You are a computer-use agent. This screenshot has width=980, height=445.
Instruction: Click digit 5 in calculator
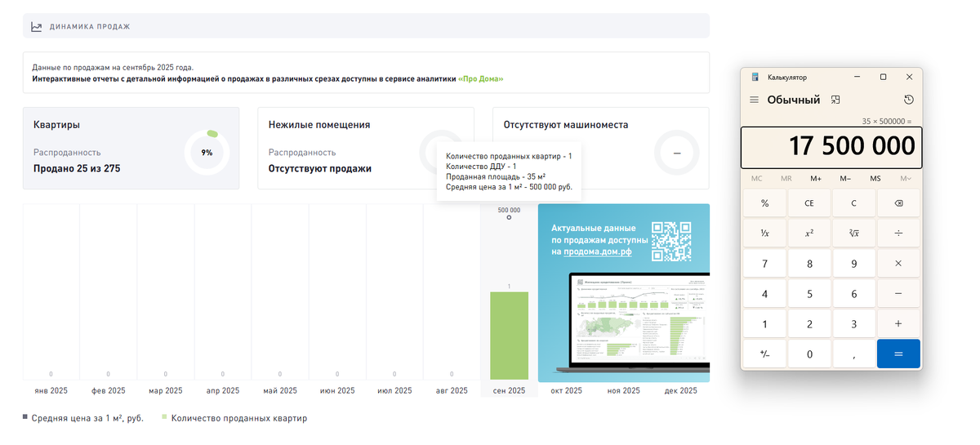click(x=809, y=294)
